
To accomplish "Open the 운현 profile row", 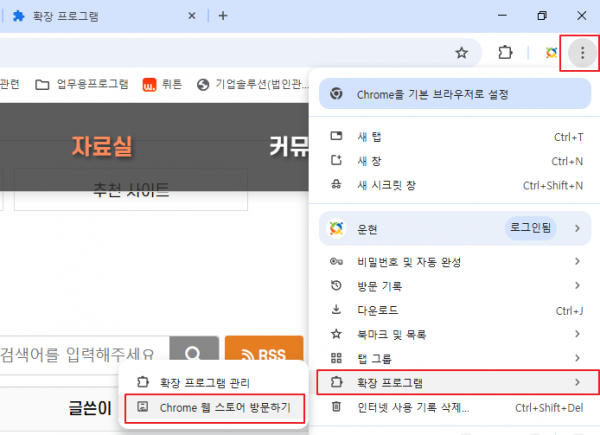I will click(455, 228).
